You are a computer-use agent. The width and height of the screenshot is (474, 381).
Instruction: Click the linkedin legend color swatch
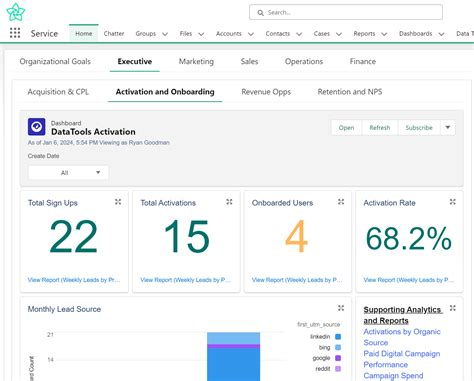tap(338, 337)
